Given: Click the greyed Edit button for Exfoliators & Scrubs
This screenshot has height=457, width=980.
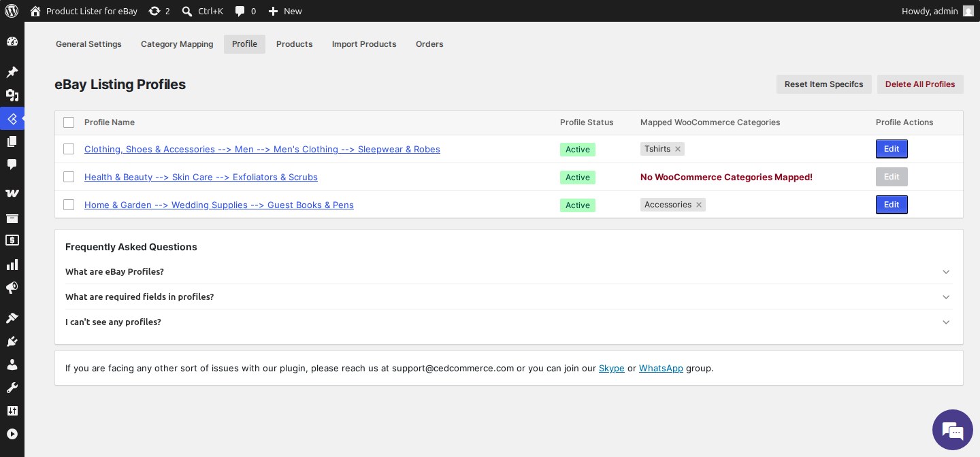Looking at the screenshot, I should [x=892, y=177].
